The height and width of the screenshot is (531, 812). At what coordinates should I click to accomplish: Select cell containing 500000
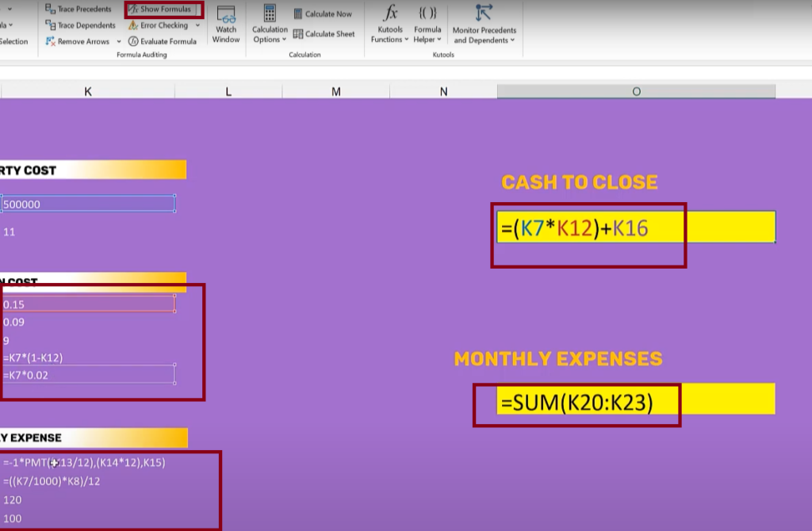pos(88,204)
